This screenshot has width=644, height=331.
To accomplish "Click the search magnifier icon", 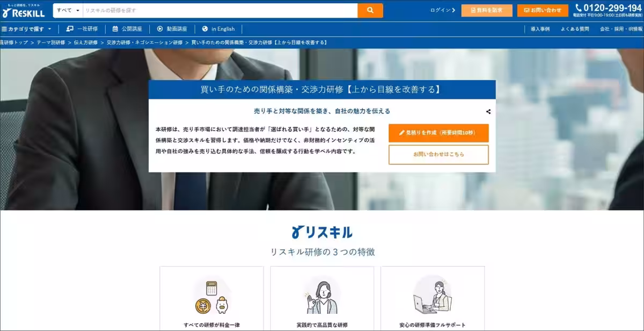I will point(370,10).
